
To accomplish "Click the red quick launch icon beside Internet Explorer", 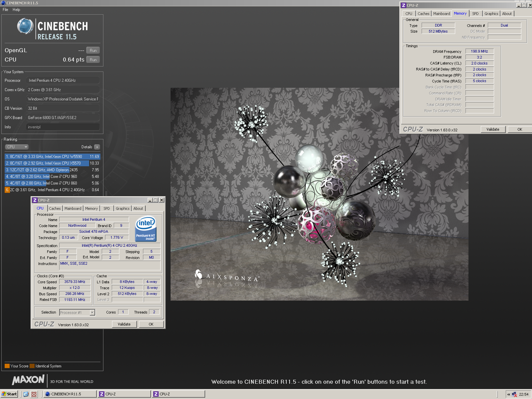I will pos(34,394).
